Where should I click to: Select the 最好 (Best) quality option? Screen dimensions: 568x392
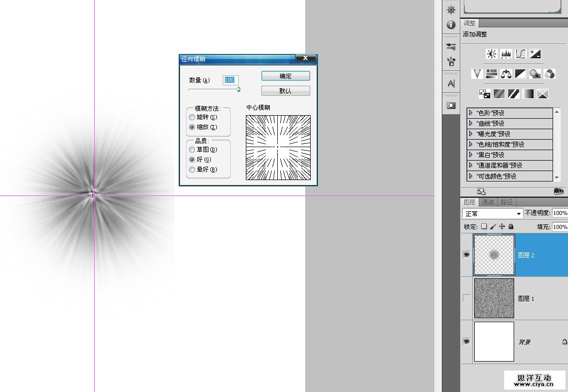click(x=192, y=170)
